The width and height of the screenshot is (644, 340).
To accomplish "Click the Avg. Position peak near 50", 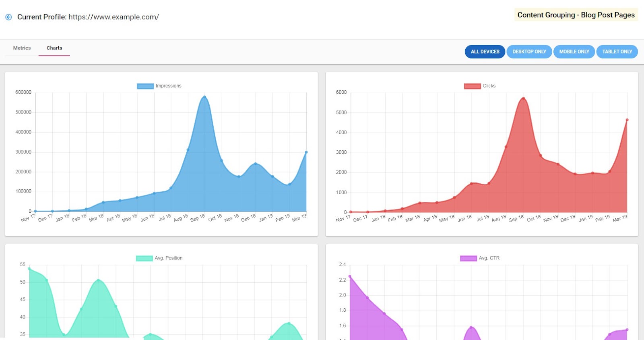I will pyautogui.click(x=99, y=280).
